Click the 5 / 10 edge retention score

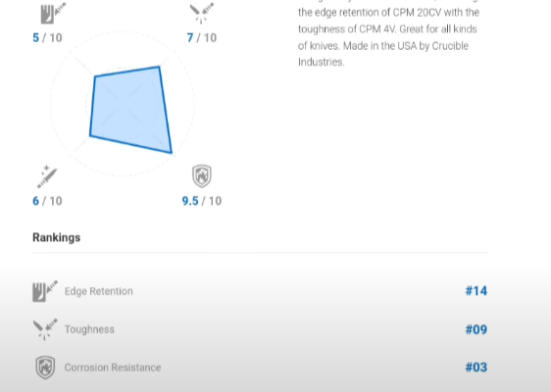click(47, 37)
